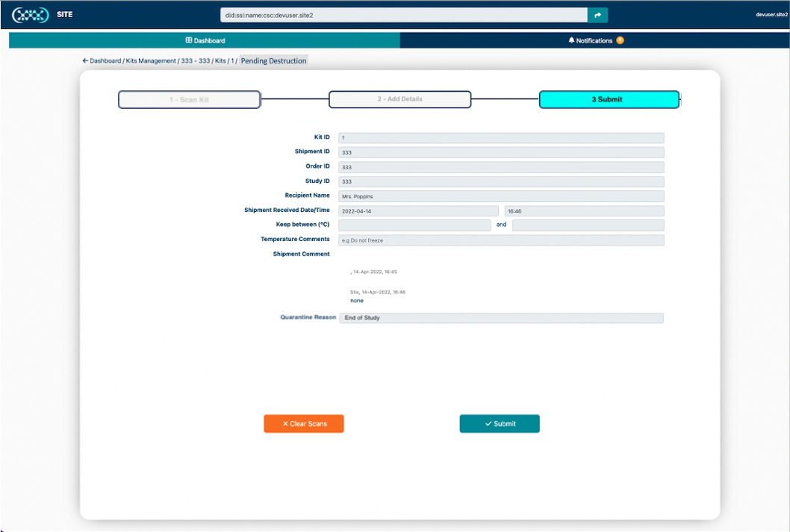Click the Shipment ID field

[x=501, y=152]
